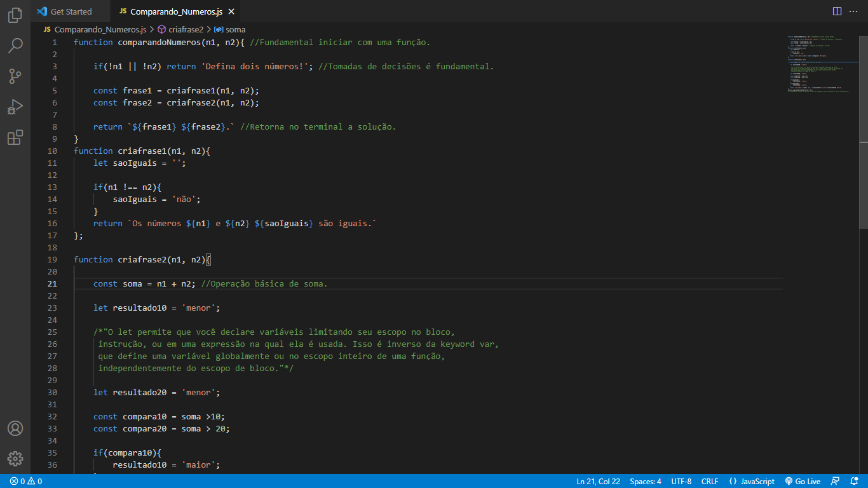The image size is (868, 488).
Task: Start Go Live server
Action: click(803, 481)
